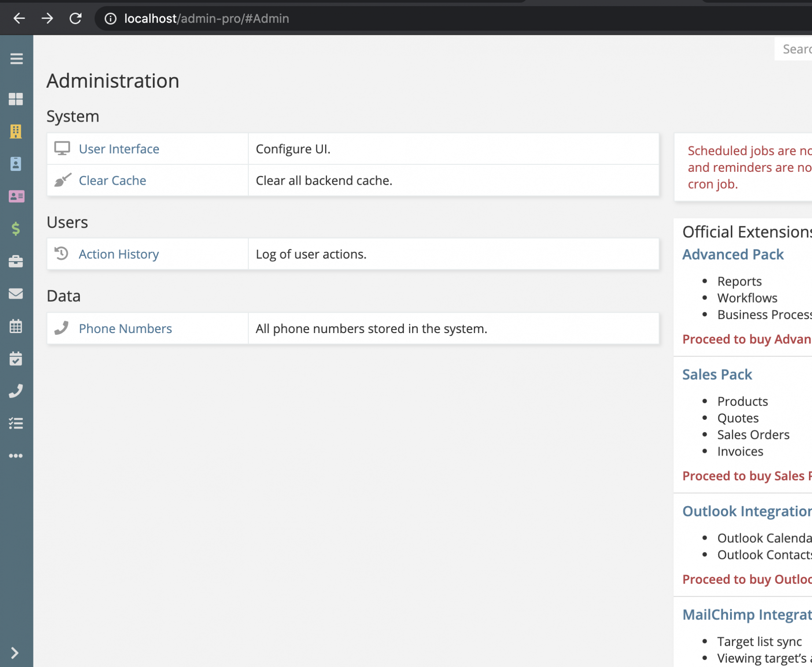This screenshot has height=667, width=812.
Task: Click the history clock icon beside Action History
Action: tap(61, 253)
